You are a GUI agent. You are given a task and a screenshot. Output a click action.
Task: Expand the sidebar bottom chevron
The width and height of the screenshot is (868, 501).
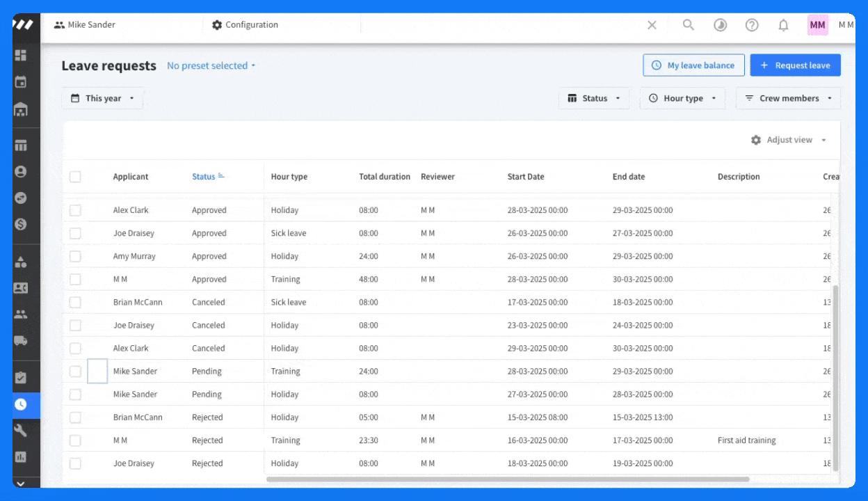pos(21,483)
